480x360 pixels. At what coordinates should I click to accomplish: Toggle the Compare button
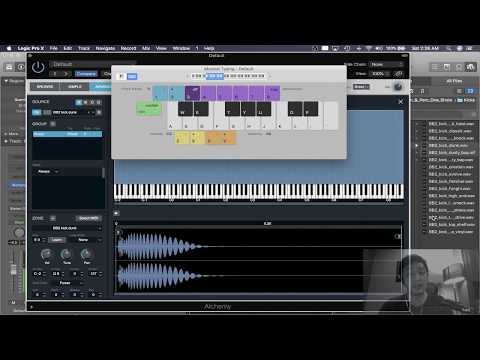(86, 74)
